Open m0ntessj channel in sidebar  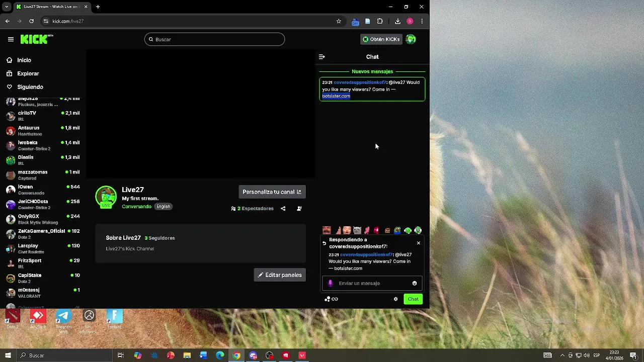[43, 293]
